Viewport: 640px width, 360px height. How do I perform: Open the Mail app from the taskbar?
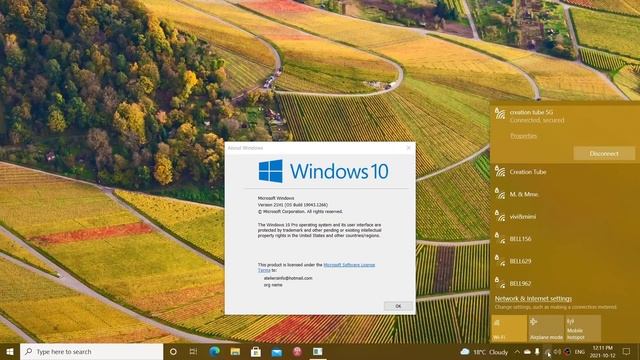pyautogui.click(x=277, y=351)
